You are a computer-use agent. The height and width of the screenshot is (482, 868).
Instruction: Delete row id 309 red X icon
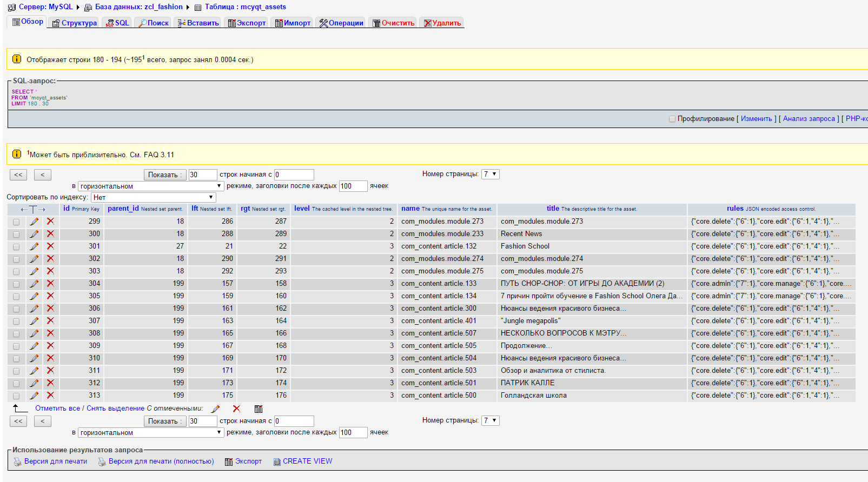tap(50, 345)
